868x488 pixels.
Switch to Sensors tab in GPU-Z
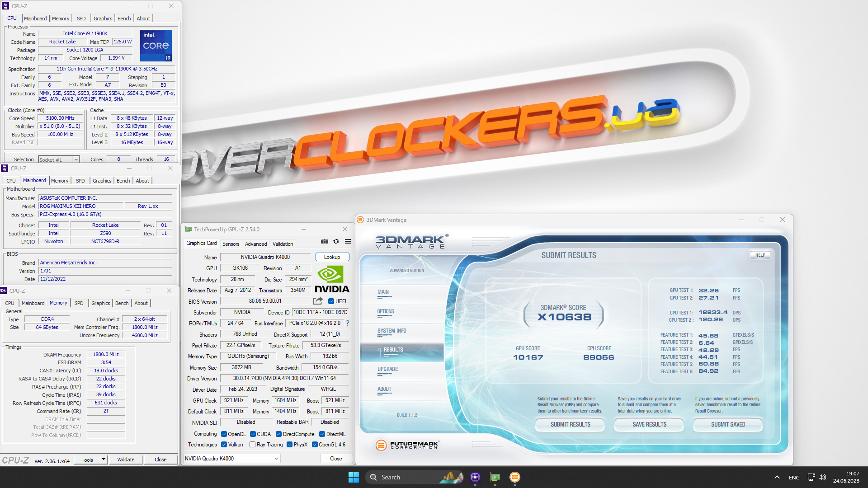pos(231,244)
